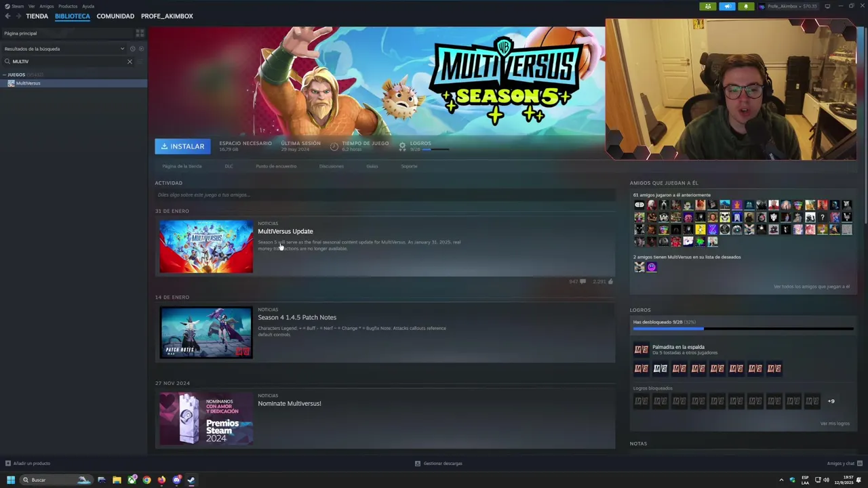Viewport: 868px width, 488px height.
Task: Open Google Chrome from the taskbar
Action: [x=146, y=480]
